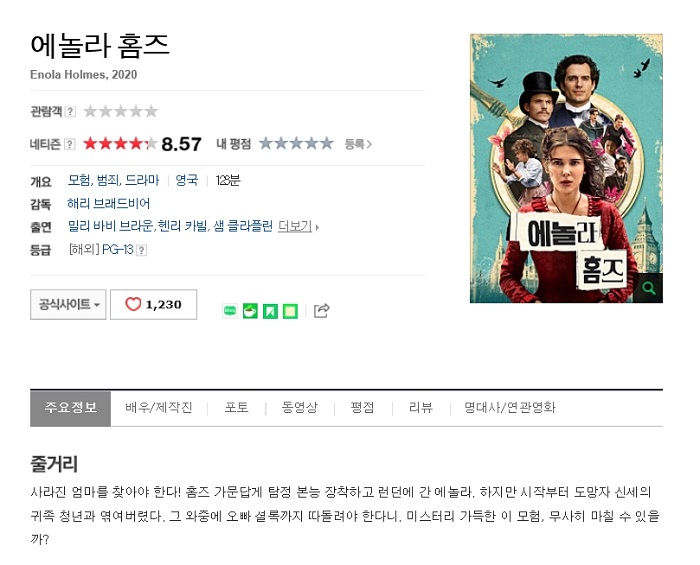Click the help icon next to PG-13
This screenshot has width=700, height=565.
141,250
